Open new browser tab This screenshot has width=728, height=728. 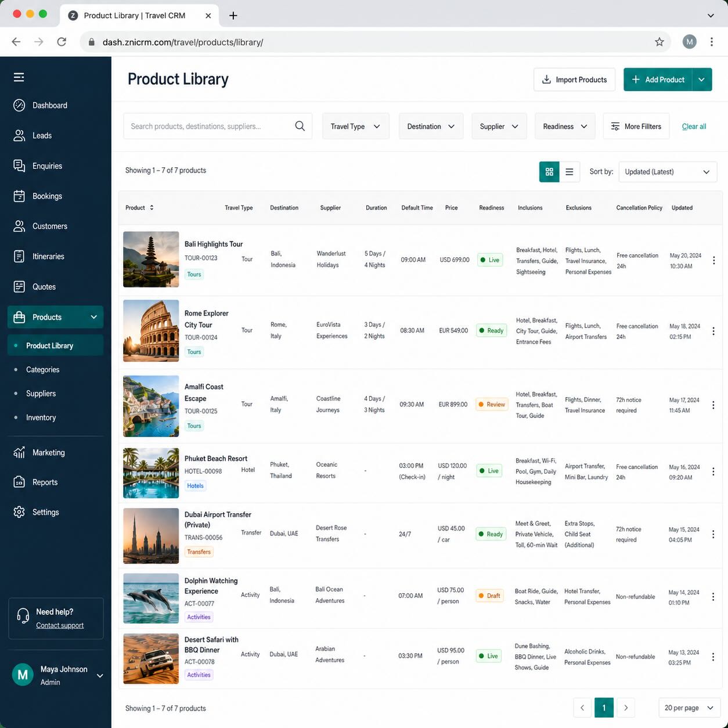[x=233, y=16]
